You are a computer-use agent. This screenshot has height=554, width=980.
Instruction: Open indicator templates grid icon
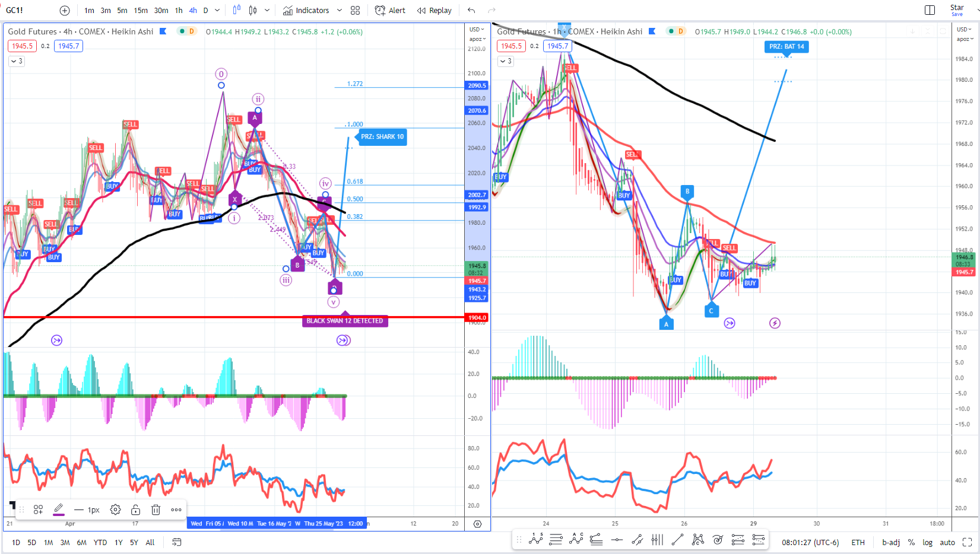pyautogui.click(x=355, y=10)
